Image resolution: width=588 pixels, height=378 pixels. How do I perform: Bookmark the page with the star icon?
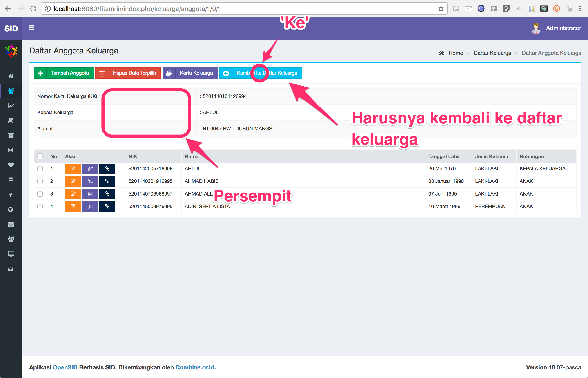point(441,8)
